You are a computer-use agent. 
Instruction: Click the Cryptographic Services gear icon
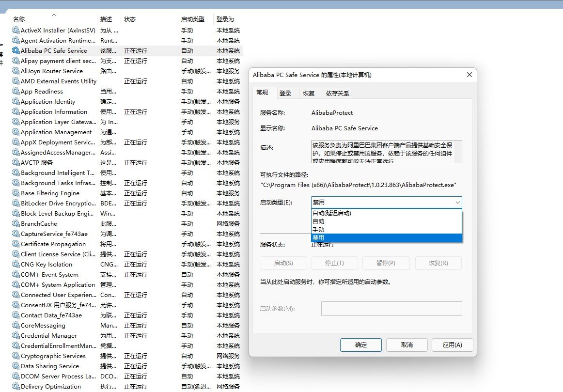15,356
